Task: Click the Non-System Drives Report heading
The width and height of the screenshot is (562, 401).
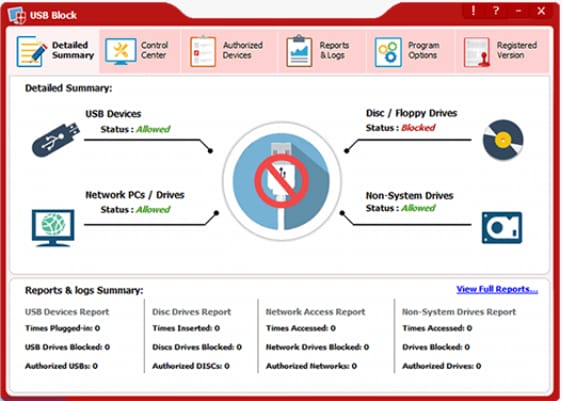Action: click(459, 312)
